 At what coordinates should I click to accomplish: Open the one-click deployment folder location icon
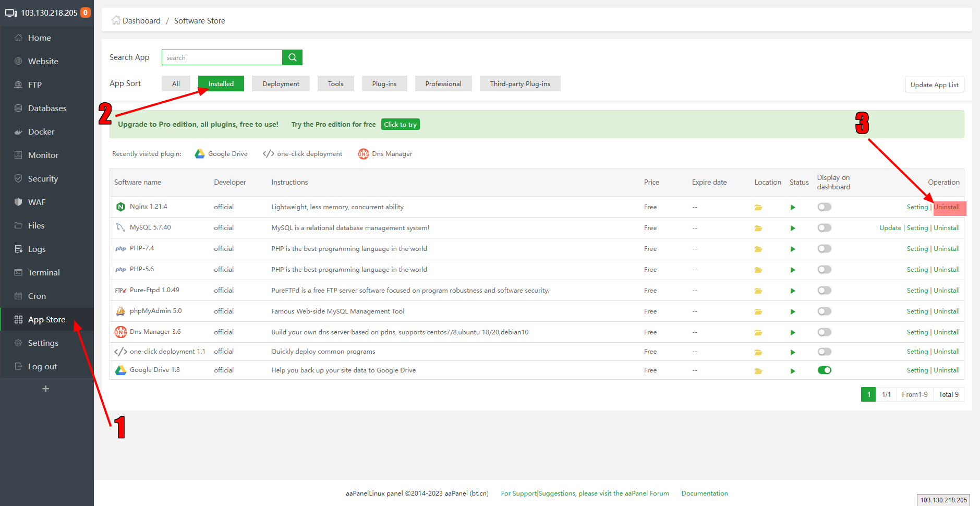click(758, 352)
